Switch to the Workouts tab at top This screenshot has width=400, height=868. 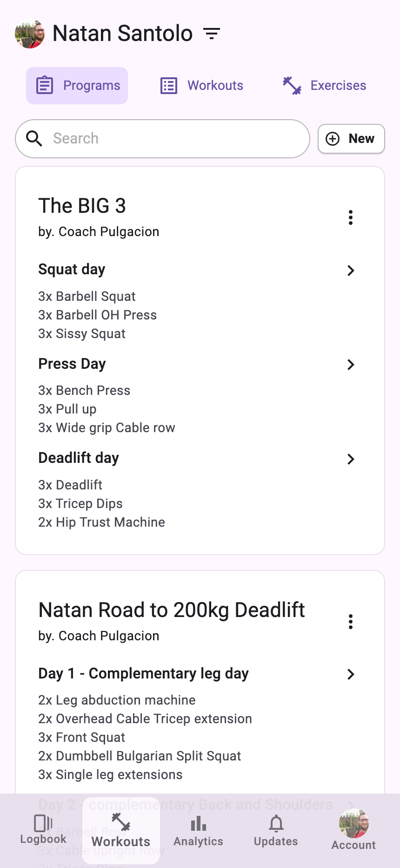pyautogui.click(x=202, y=86)
